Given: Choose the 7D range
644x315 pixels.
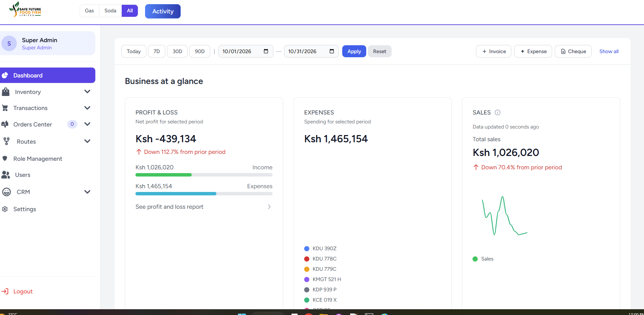Looking at the screenshot, I should coord(157,51).
